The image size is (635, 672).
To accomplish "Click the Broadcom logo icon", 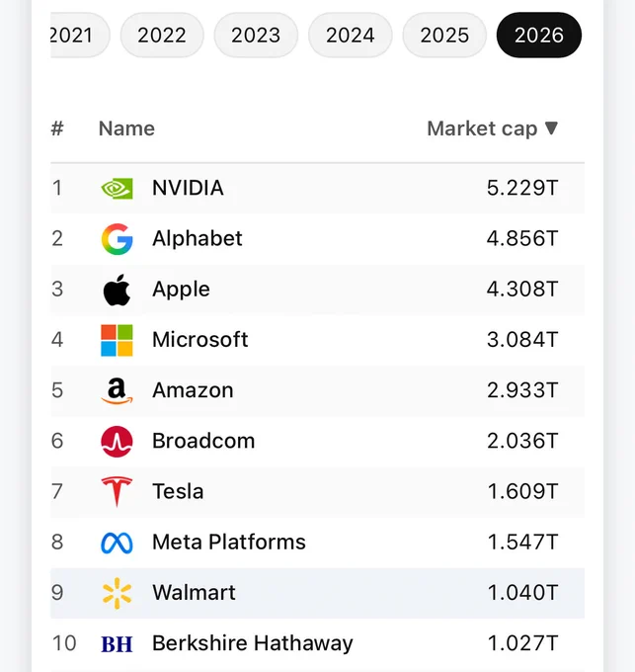I will (x=117, y=442).
